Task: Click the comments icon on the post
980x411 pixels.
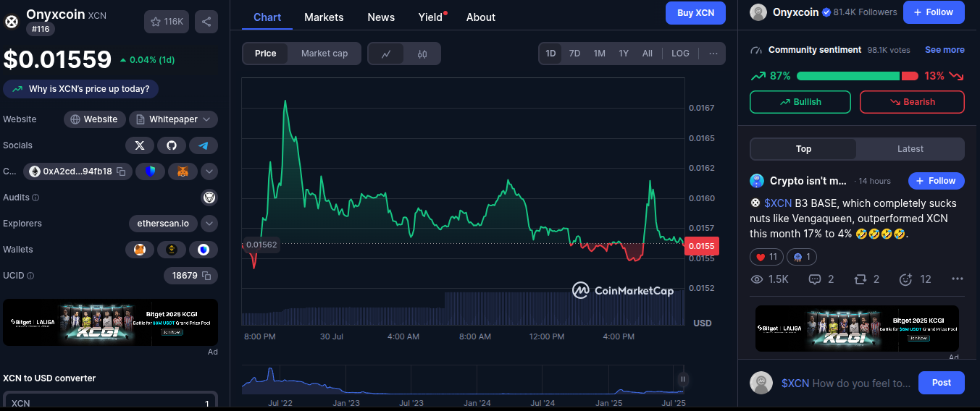Action: pyautogui.click(x=814, y=279)
